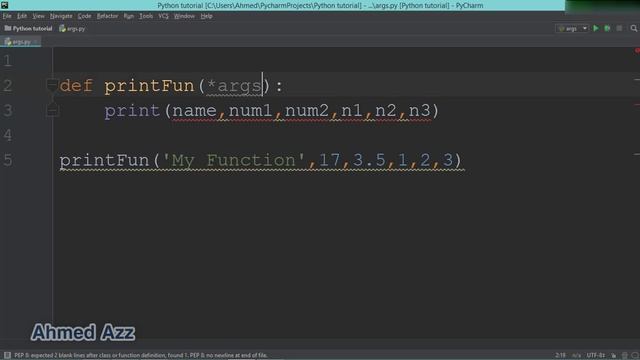Click the *args parameter in function definition

234,86
